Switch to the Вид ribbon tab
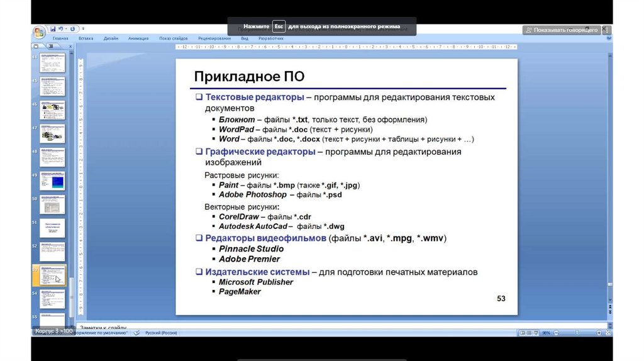Viewport: 644px width, 361px height. (245, 38)
